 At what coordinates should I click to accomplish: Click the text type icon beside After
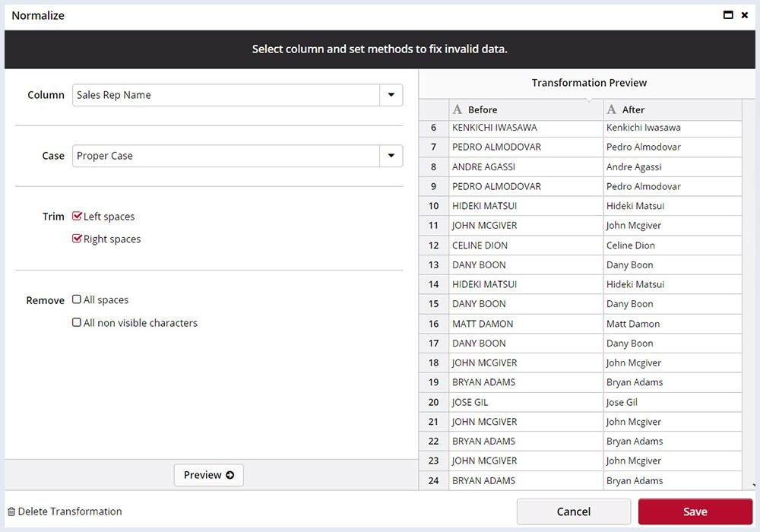click(x=612, y=109)
